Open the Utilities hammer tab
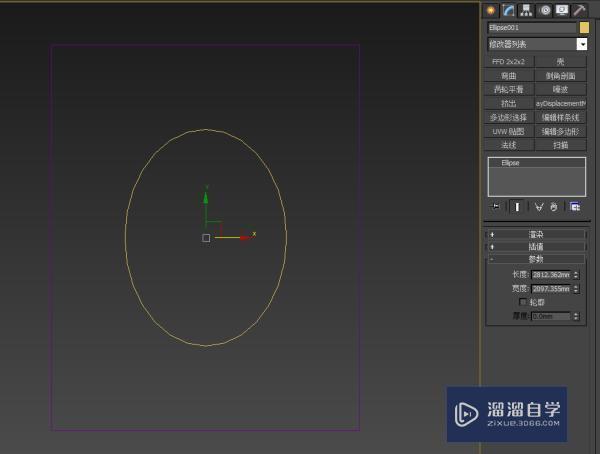600x454 pixels. pos(579,10)
